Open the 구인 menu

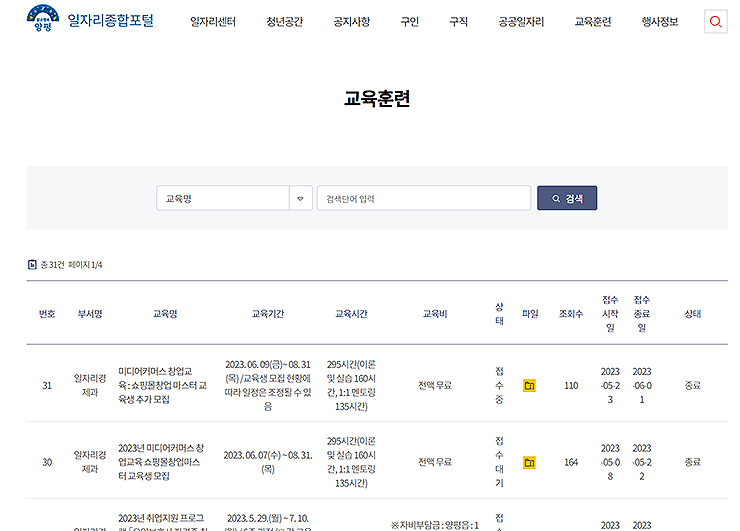(x=410, y=22)
